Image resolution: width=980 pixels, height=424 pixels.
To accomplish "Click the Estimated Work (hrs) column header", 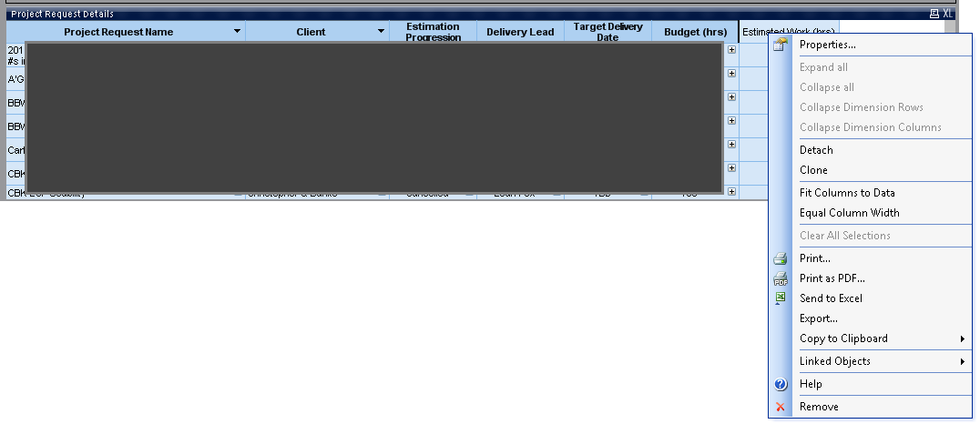I will 789,32.
